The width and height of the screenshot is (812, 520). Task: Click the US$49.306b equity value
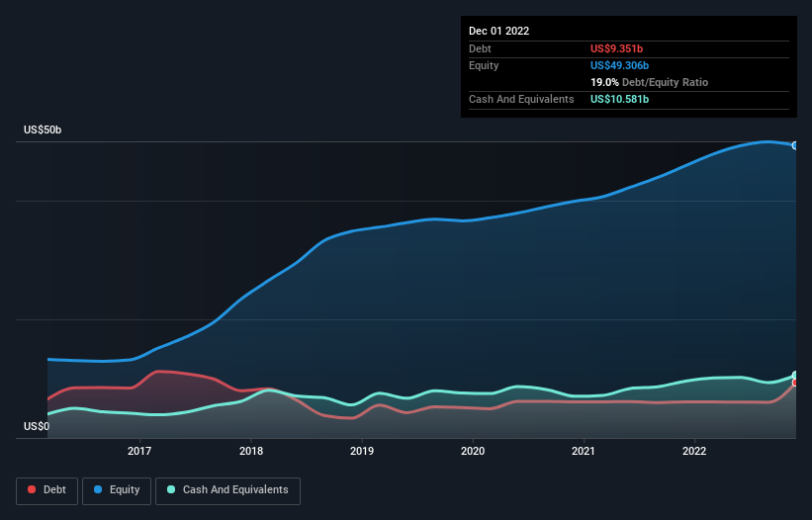[620, 65]
